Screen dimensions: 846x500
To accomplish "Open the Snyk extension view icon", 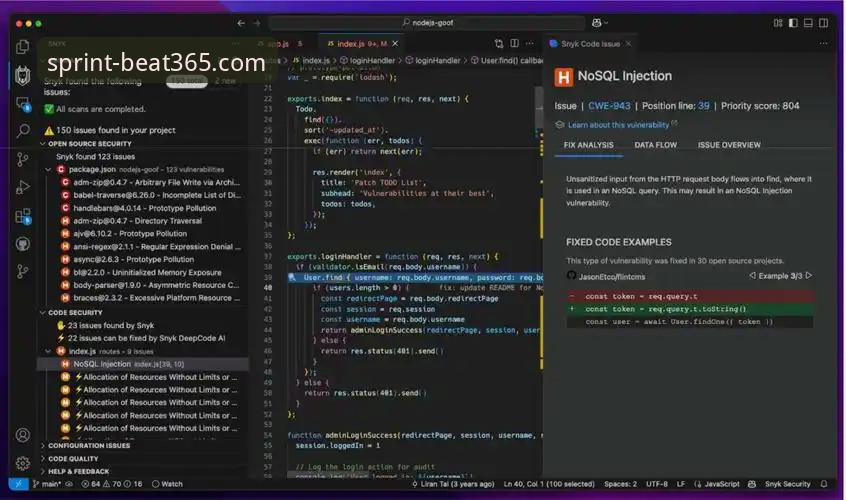I will click(23, 76).
